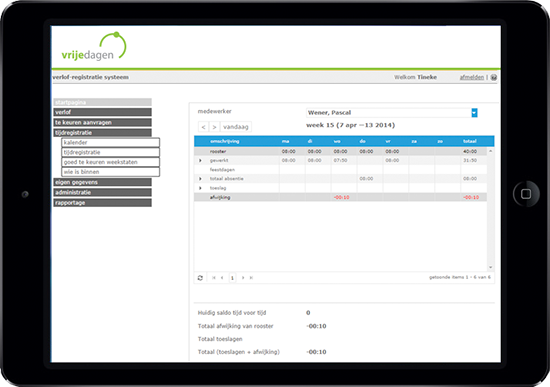This screenshot has height=387, width=550.
Task: Click the help icon next to afmelden
Action: pyautogui.click(x=494, y=77)
